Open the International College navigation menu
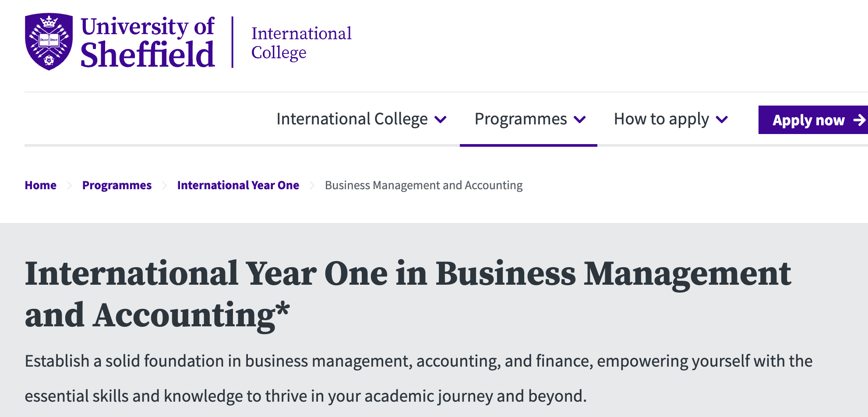The image size is (868, 417). click(352, 119)
